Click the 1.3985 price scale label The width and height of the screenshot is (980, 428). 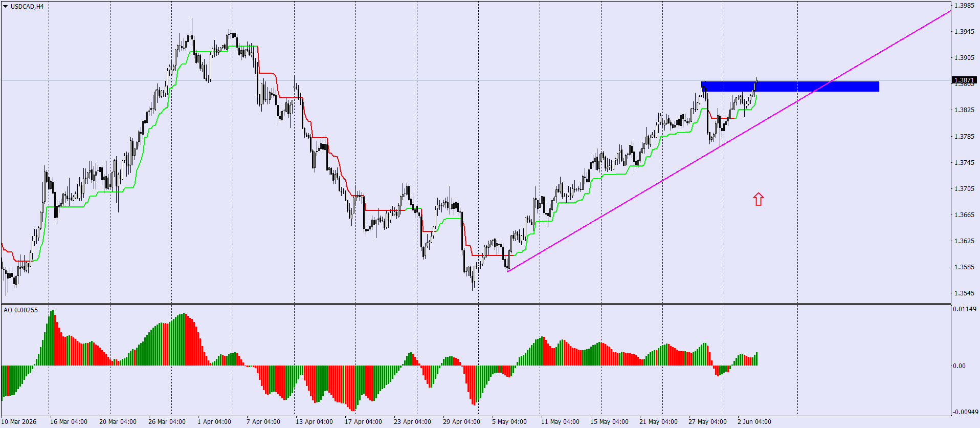[964, 6]
